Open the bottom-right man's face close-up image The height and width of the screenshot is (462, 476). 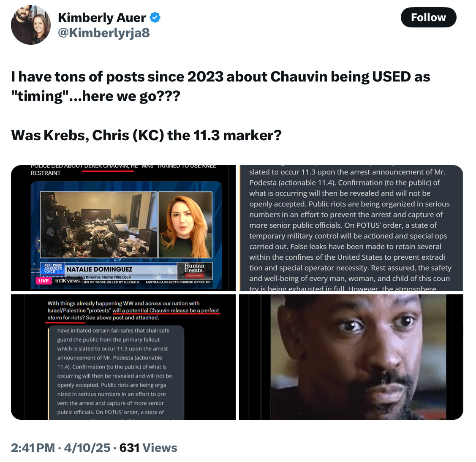pyautogui.click(x=351, y=357)
